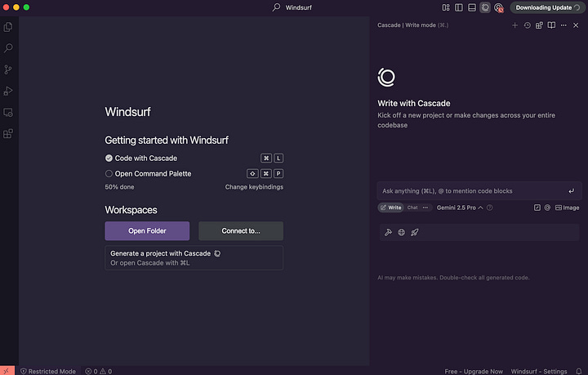This screenshot has height=375, width=588.
Task: Click the Downloading Update button
Action: coord(547,7)
